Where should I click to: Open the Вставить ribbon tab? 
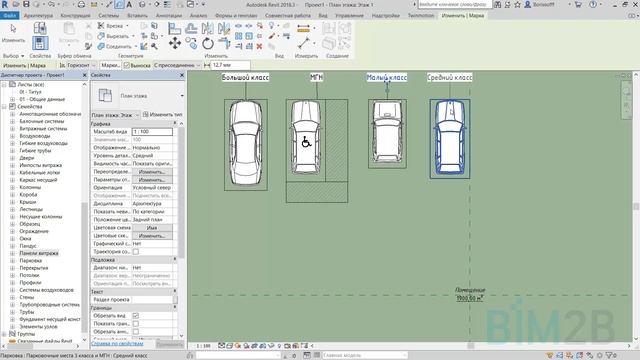tap(137, 16)
